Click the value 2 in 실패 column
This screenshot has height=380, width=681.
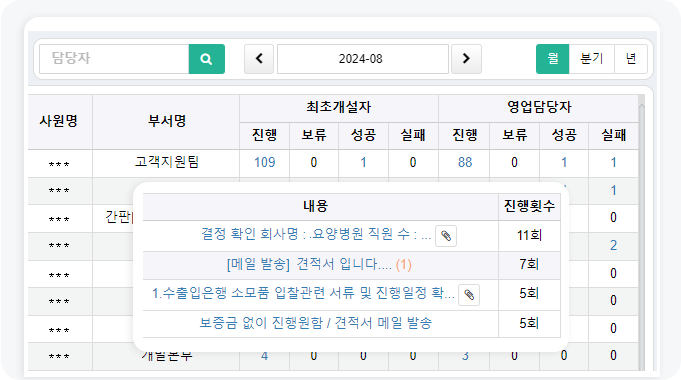tap(613, 245)
